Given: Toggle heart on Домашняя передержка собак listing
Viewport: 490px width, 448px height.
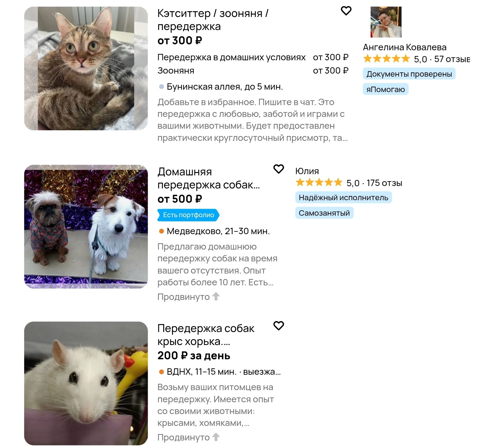Looking at the screenshot, I should (x=278, y=169).
